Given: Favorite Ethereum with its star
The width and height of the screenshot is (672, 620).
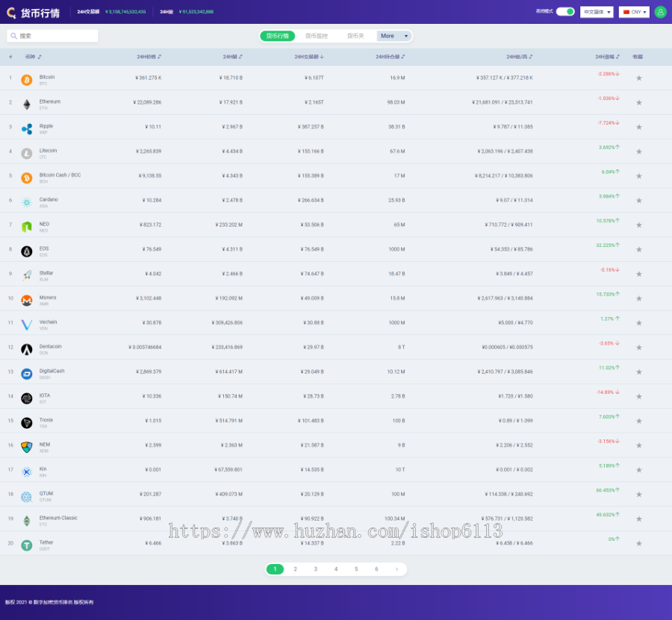Looking at the screenshot, I should [638, 102].
